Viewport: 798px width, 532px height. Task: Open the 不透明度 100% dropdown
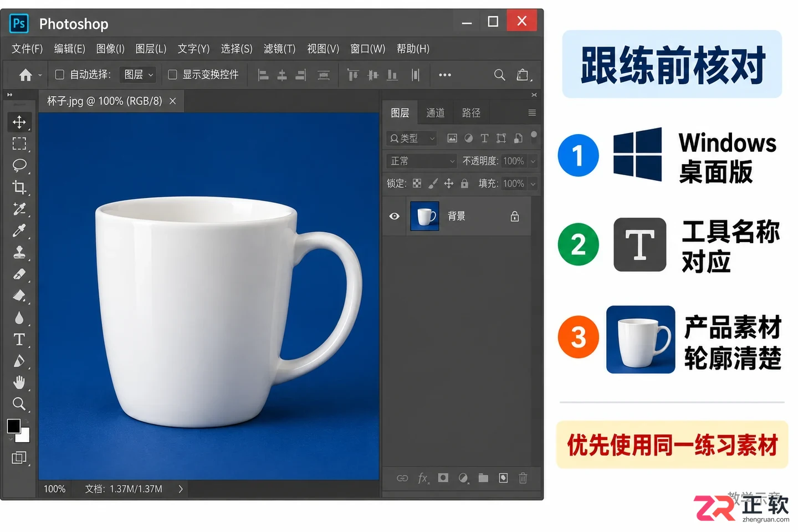click(x=533, y=161)
